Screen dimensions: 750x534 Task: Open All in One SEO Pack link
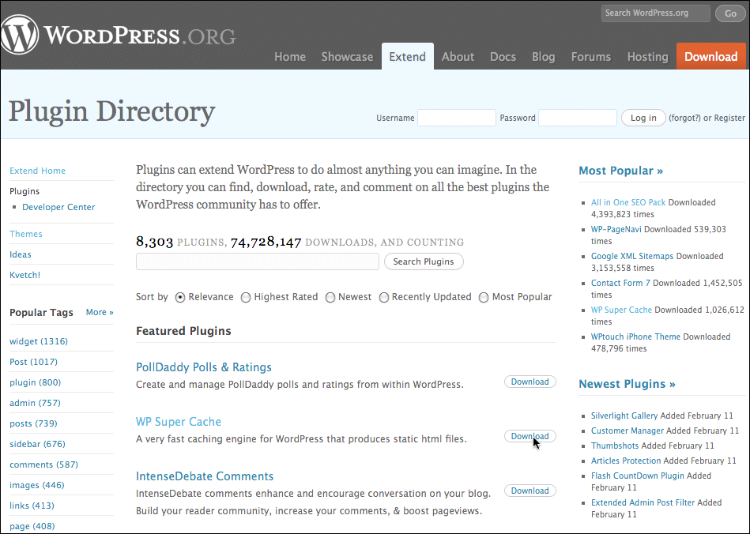coord(628,202)
